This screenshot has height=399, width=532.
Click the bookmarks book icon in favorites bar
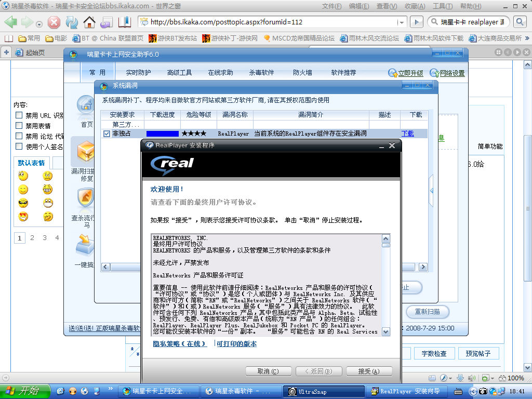(8, 38)
